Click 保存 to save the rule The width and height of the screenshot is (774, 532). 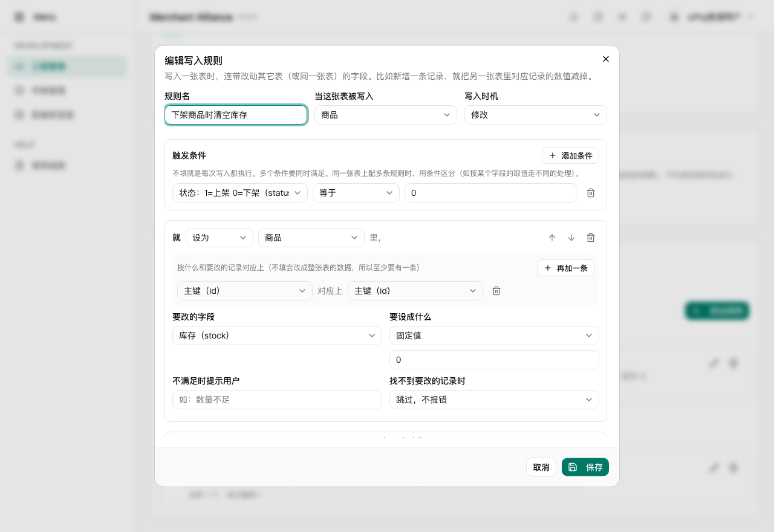[x=585, y=467]
